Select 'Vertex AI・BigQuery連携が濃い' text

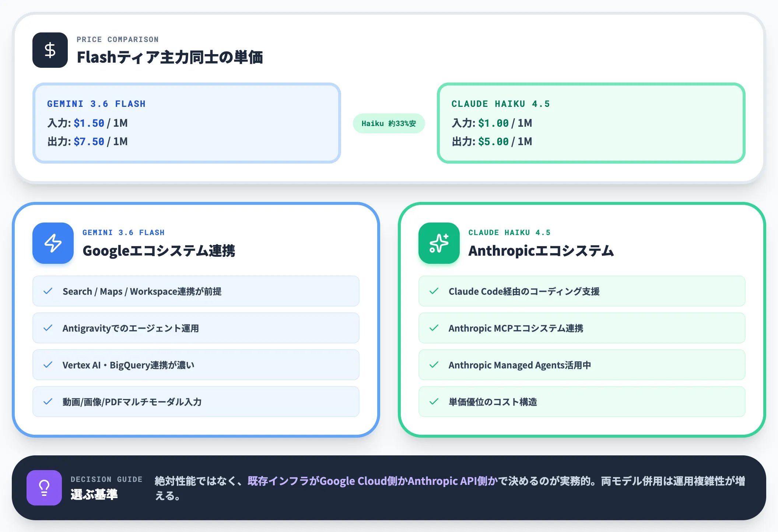128,365
